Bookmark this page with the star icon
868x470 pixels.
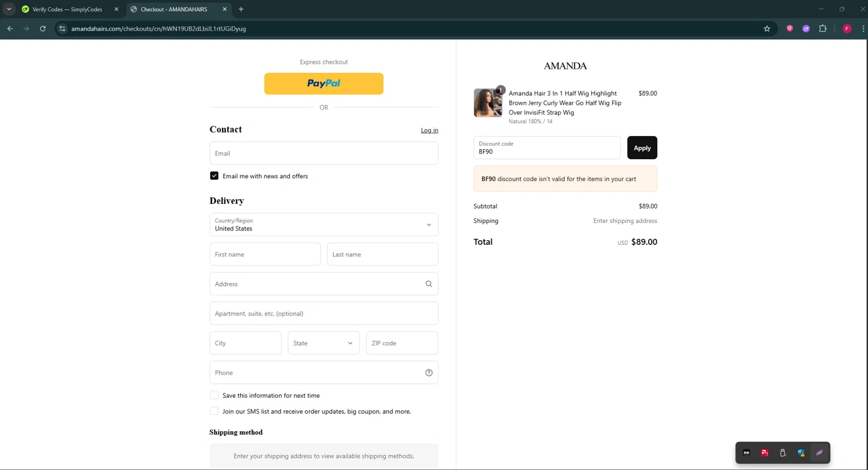click(x=767, y=28)
